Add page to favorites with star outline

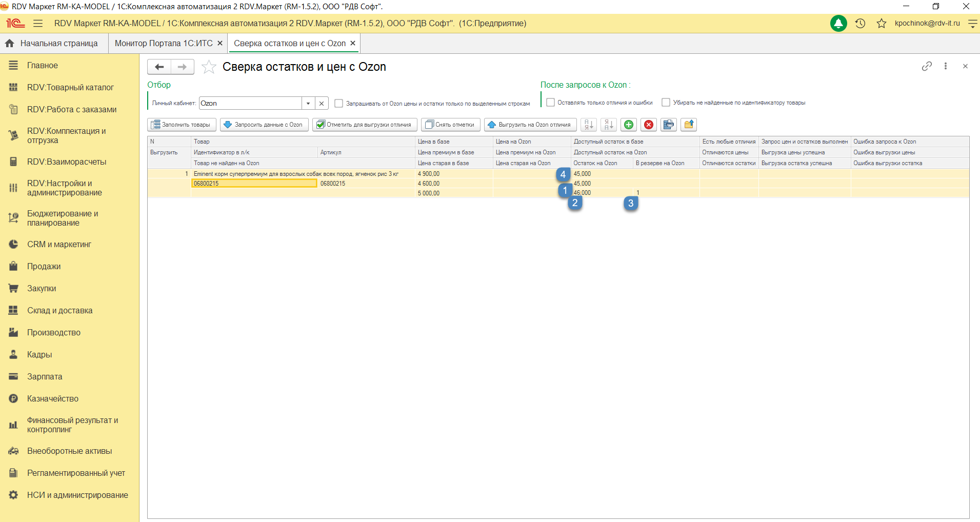point(209,67)
